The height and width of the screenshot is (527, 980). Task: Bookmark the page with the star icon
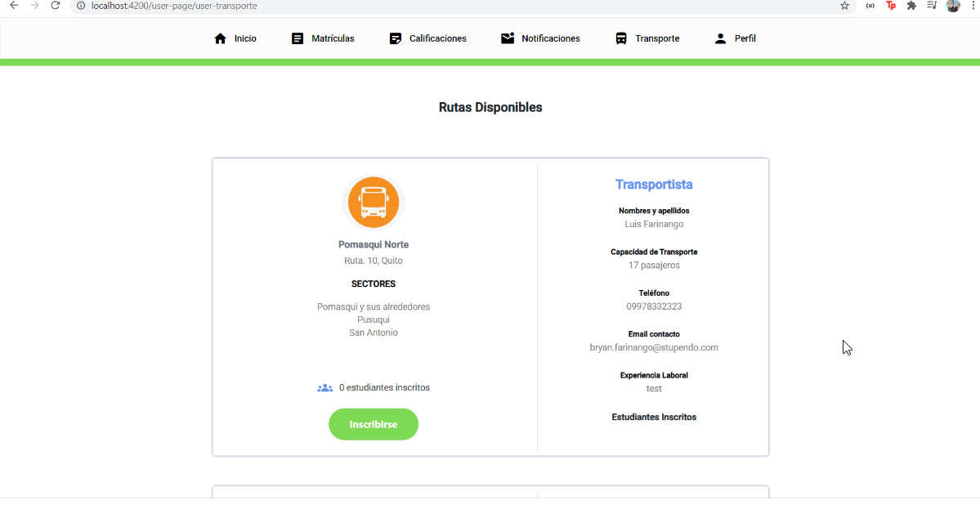click(x=844, y=6)
